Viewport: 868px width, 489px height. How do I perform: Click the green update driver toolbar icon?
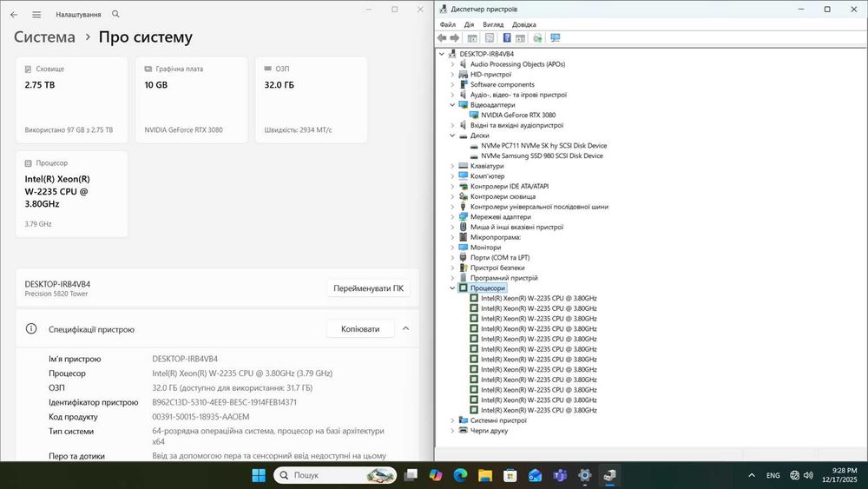click(537, 37)
